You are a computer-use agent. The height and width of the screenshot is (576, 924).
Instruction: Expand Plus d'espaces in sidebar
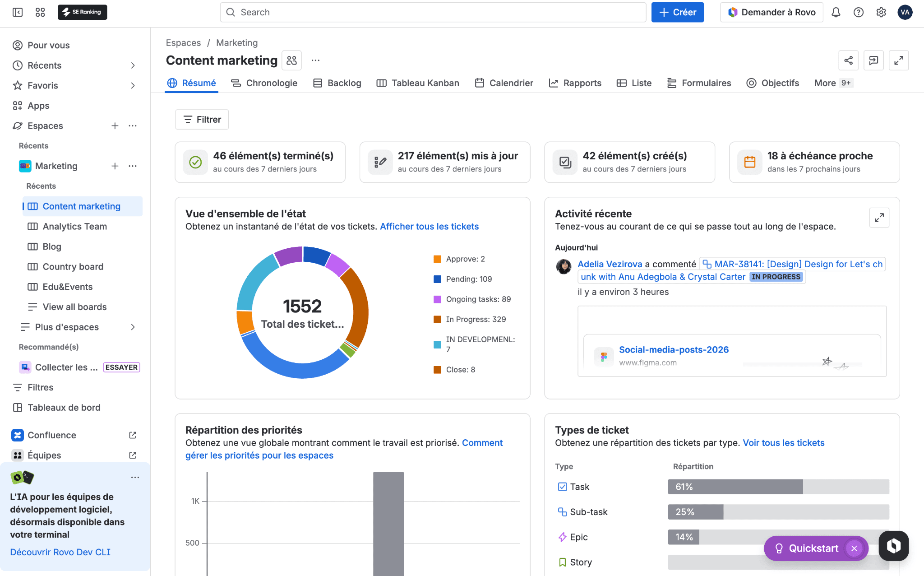click(133, 327)
